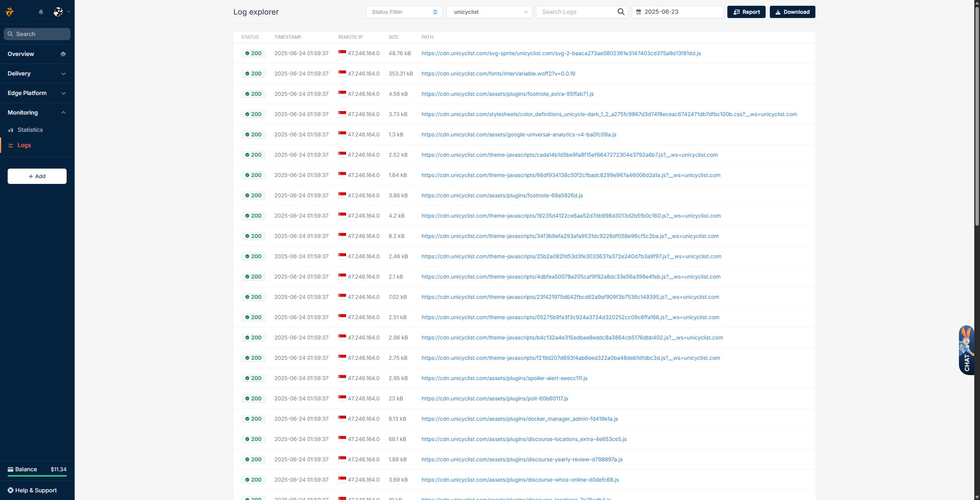
Task: Open the Logs menu item
Action: (x=24, y=145)
